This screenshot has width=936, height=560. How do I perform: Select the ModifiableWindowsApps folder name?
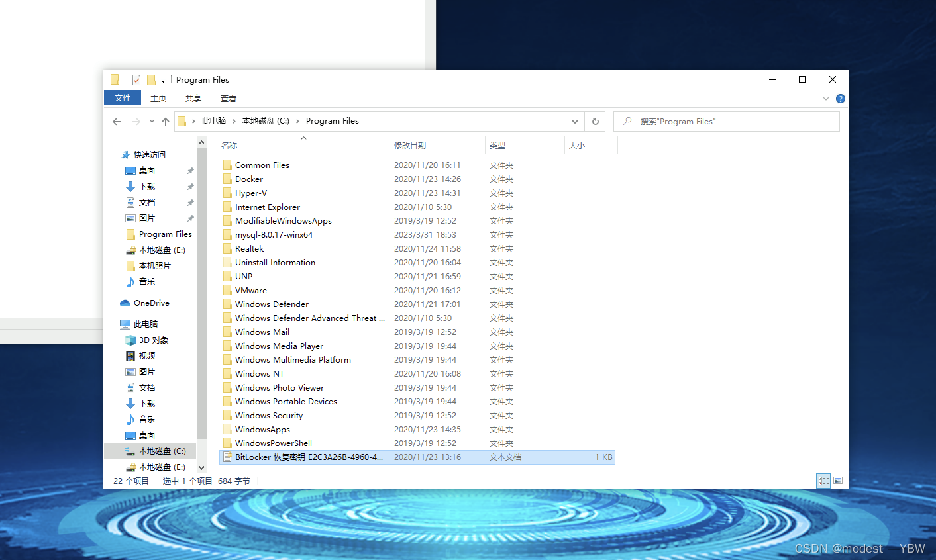[284, 220]
